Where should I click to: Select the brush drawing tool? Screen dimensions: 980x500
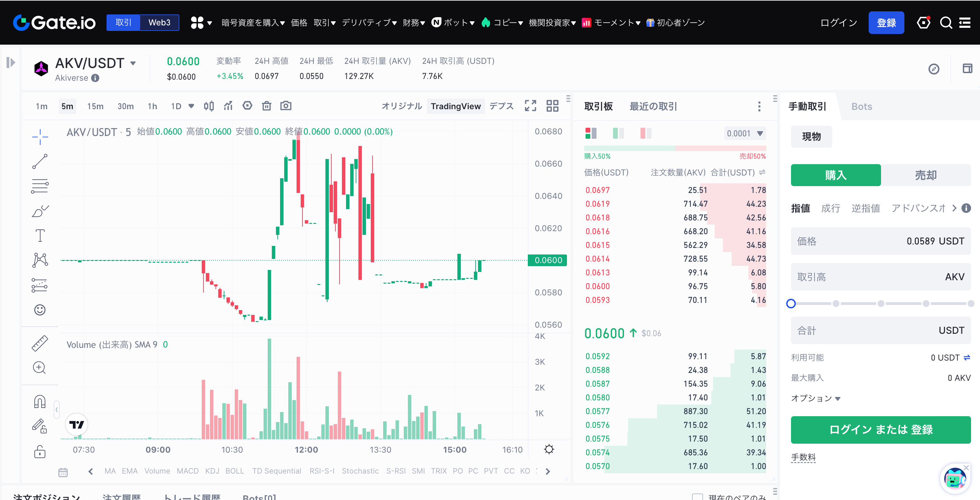coord(40,211)
